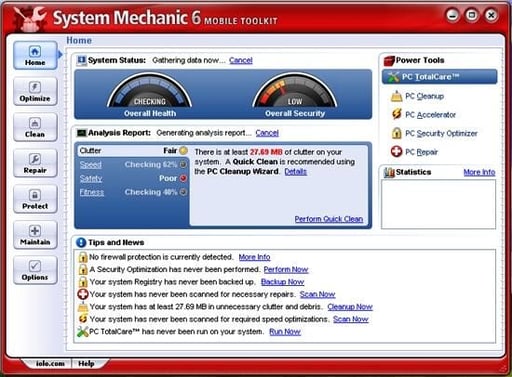Click the Tips and News info icon
512x377 pixels.
coord(81,242)
